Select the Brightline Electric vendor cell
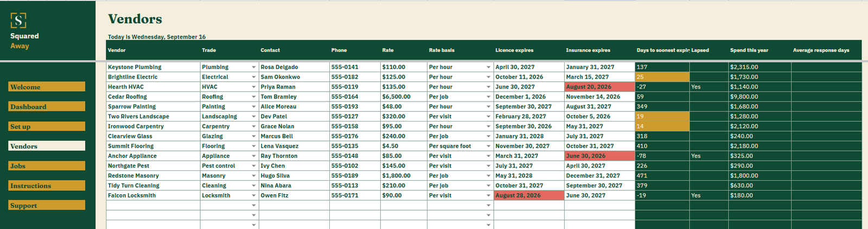The image size is (868, 229). [153, 77]
